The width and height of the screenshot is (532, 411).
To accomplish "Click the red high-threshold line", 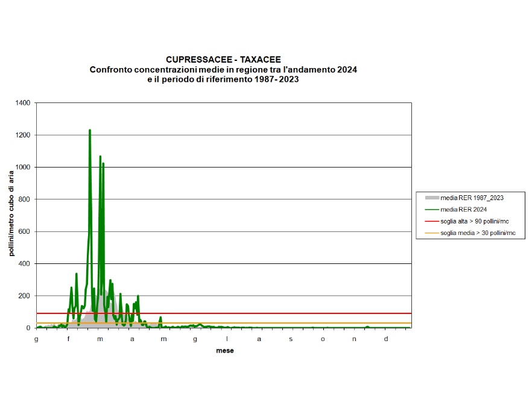I will pyautogui.click(x=224, y=313).
